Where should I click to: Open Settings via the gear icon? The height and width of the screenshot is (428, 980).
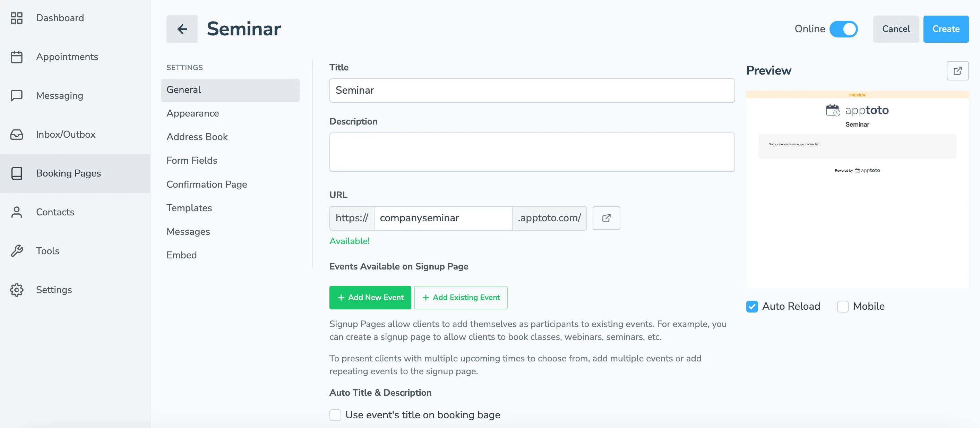click(x=17, y=290)
